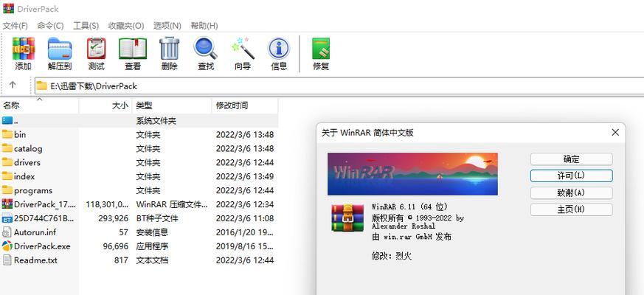Click the WinRAR icon in the title bar

(x=8, y=8)
